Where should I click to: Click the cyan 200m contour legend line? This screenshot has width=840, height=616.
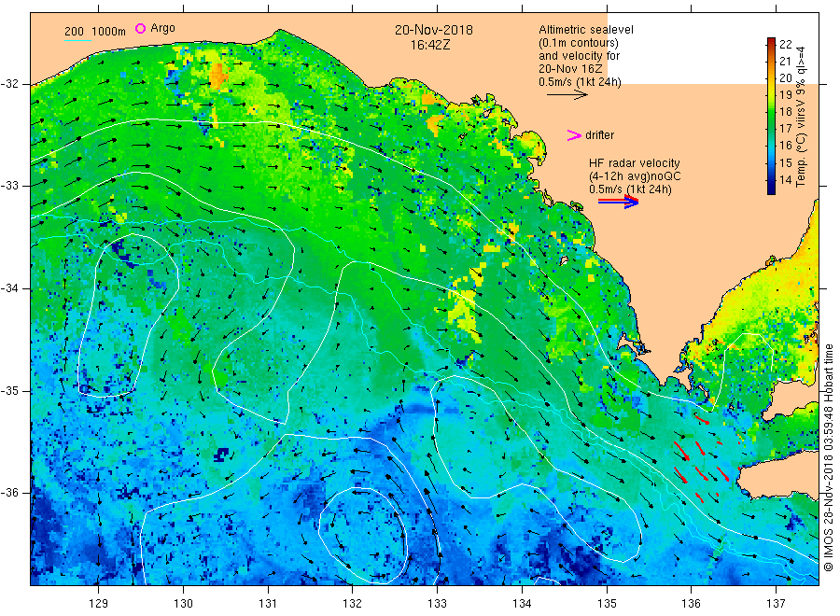(x=77, y=40)
